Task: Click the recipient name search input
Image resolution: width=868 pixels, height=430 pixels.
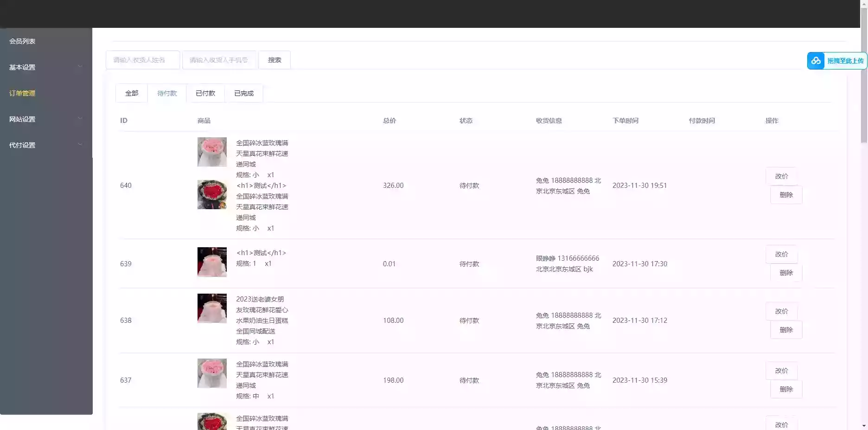Action: (142, 59)
